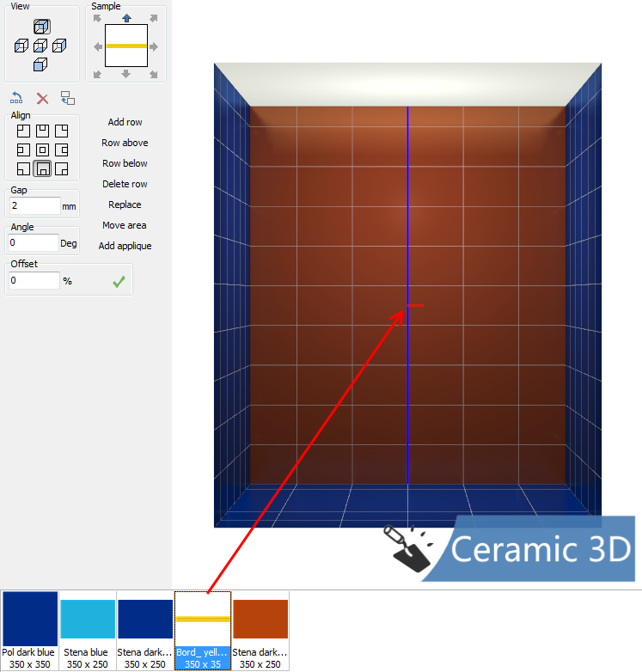
Task: Select Pol dark blue 350 x 350 tile
Action: [29, 631]
